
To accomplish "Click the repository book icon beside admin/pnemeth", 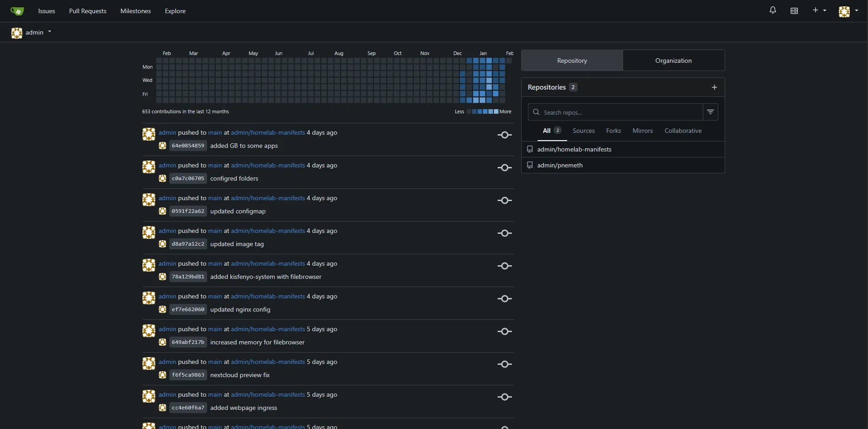I will [x=530, y=165].
